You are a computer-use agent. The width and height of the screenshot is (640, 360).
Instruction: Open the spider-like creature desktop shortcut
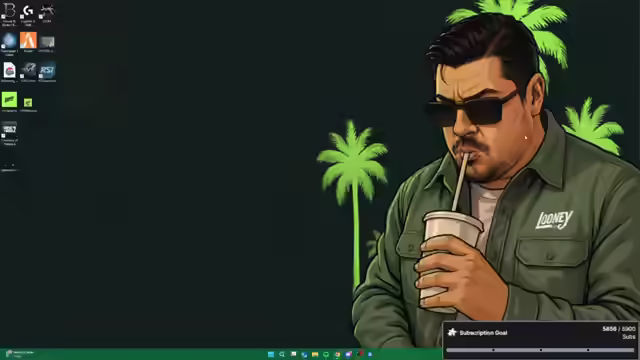point(47,10)
